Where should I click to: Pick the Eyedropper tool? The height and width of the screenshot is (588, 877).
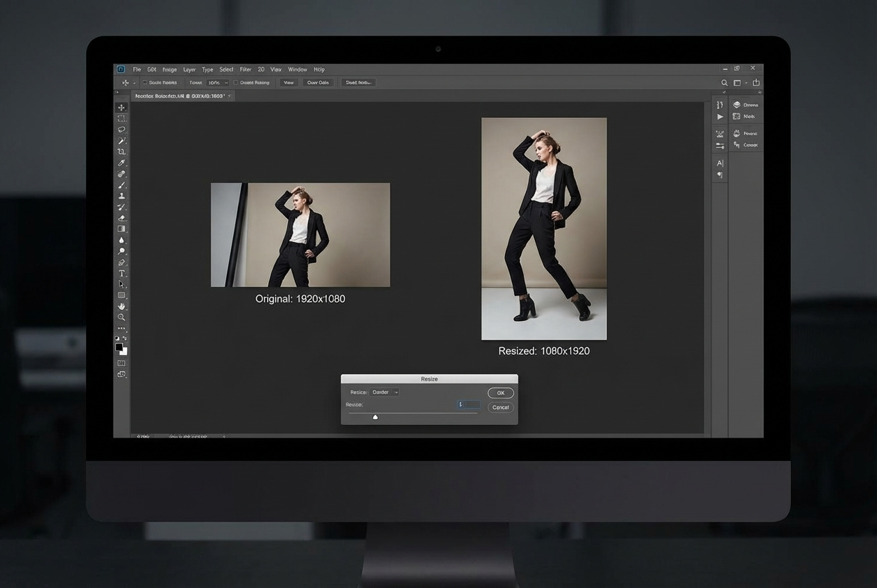[121, 163]
